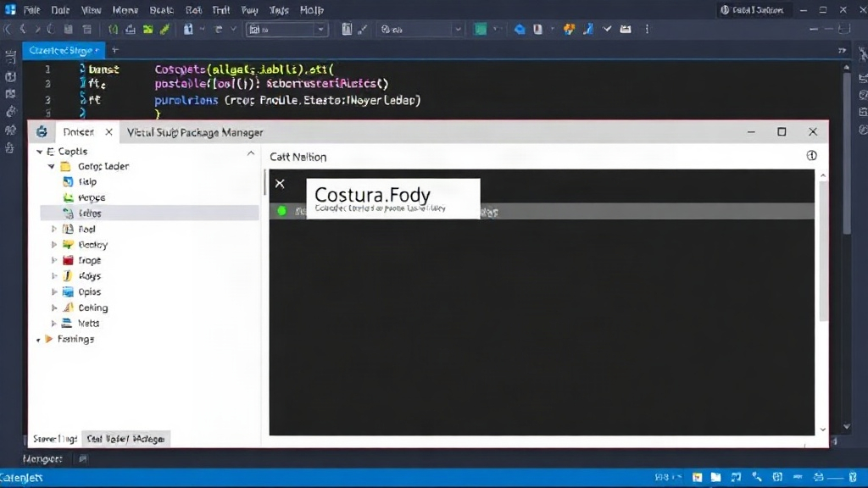Open the vertical three-dot toolbar overflow

pos(647,30)
